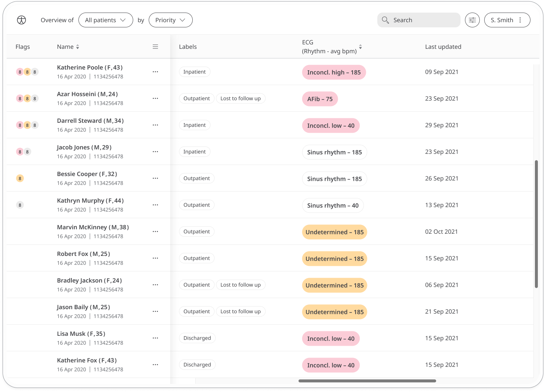Click the Last updated column header
The width and height of the screenshot is (546, 392).
click(443, 47)
